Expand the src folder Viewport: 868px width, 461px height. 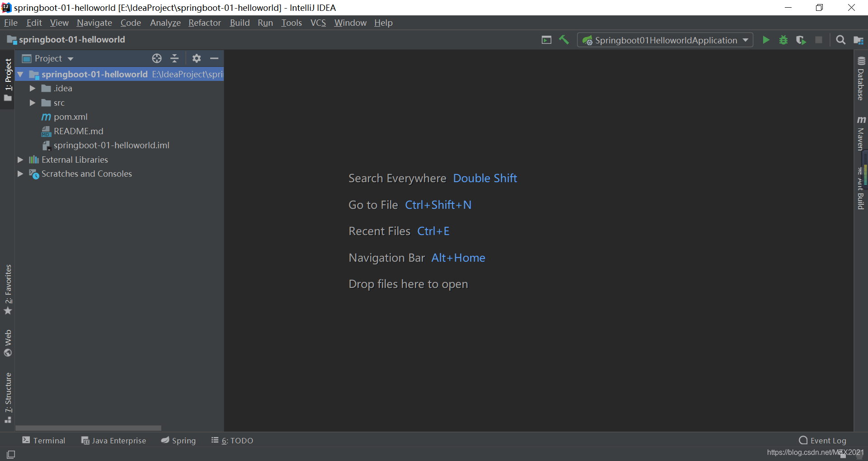(x=32, y=103)
